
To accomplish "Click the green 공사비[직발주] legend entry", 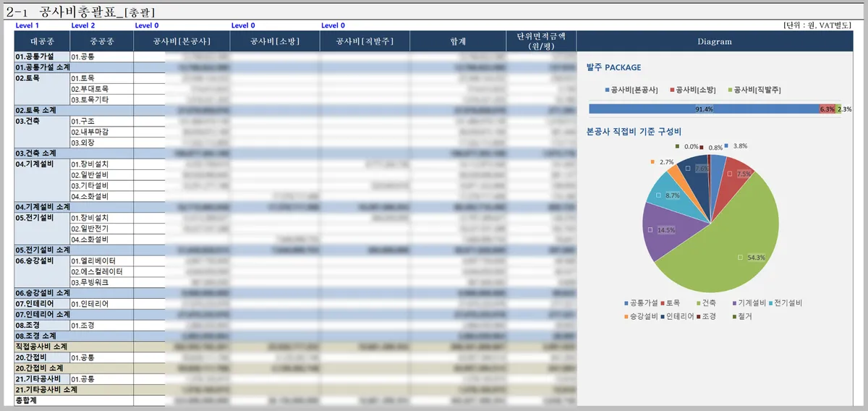I will (754, 90).
